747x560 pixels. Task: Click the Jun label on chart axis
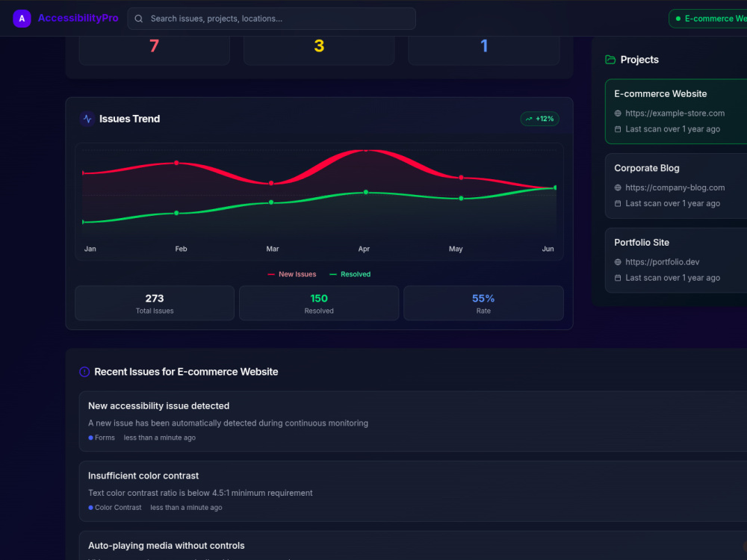pos(548,249)
